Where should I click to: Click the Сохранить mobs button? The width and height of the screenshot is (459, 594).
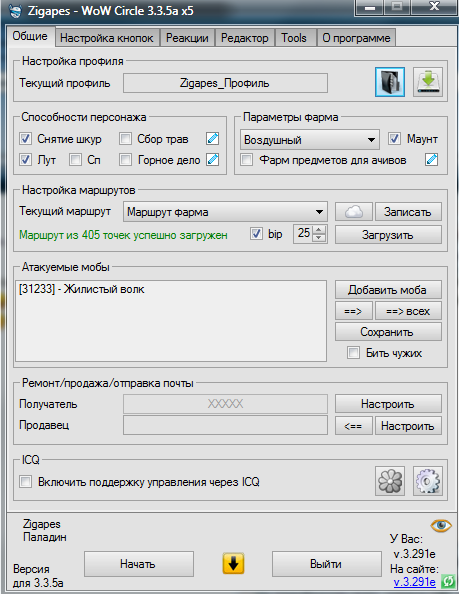click(388, 332)
